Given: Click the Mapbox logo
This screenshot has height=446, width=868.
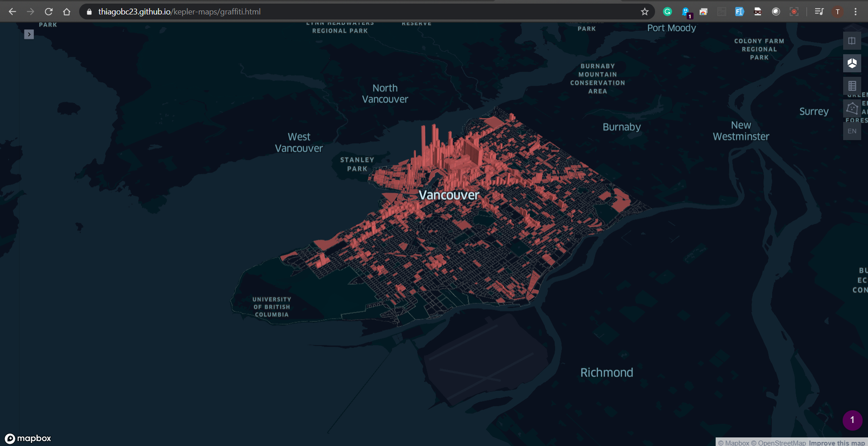Looking at the screenshot, I should click(28, 438).
